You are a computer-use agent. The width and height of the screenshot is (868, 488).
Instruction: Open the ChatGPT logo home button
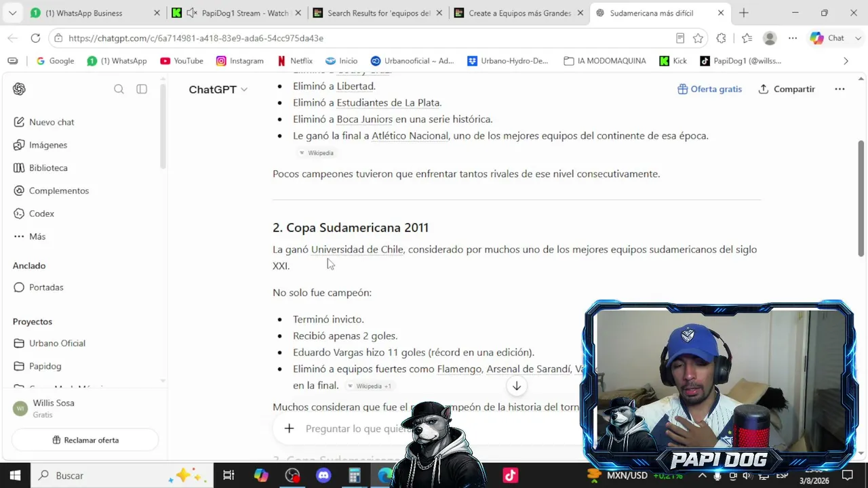[19, 89]
